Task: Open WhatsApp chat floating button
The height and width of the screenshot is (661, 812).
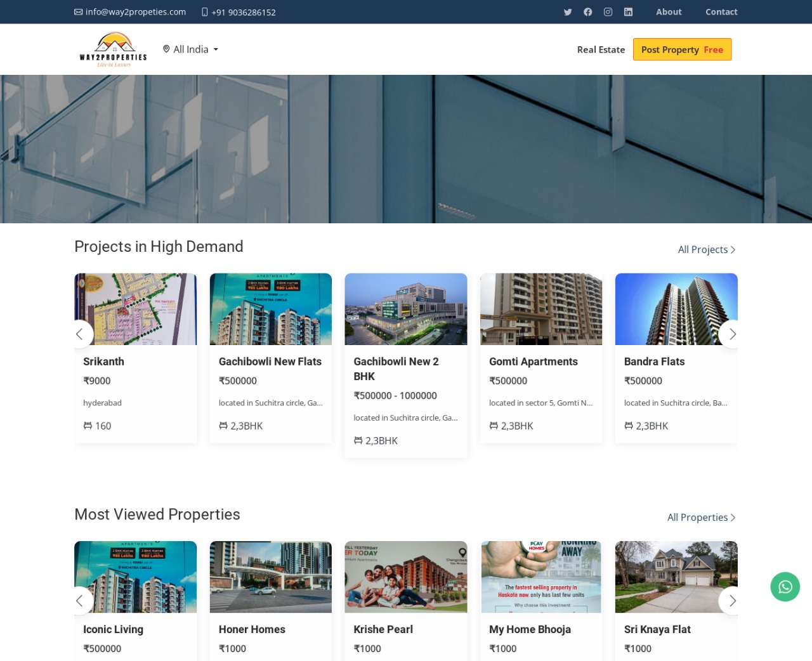Action: 785,587
